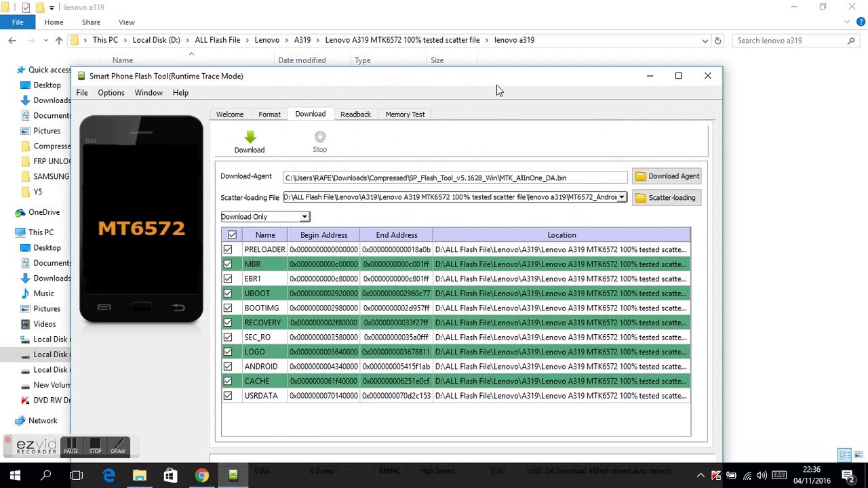Go up one folder in File Explorer
The width and height of the screenshot is (868, 488).
59,41
